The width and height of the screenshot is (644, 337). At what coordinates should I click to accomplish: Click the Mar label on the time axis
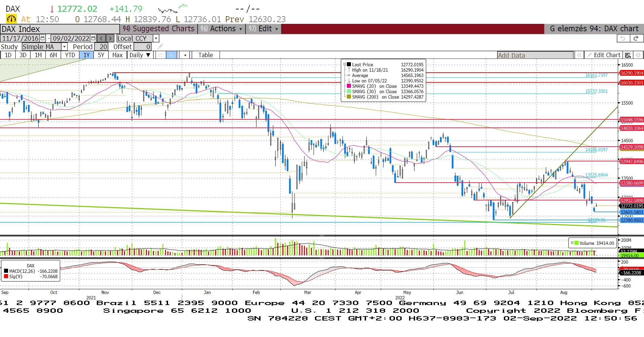click(307, 292)
